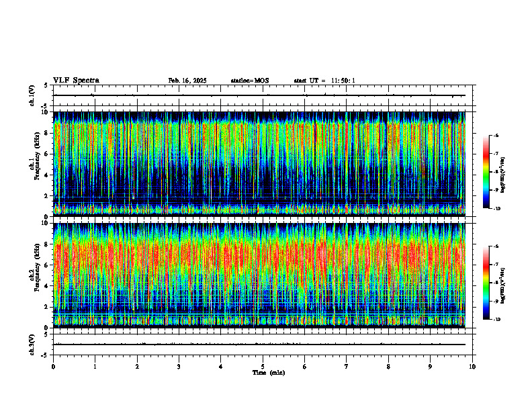Screen dimensions: 532x411
Task: Click the ch.1 spectrogram plot area
Action: 259,164
